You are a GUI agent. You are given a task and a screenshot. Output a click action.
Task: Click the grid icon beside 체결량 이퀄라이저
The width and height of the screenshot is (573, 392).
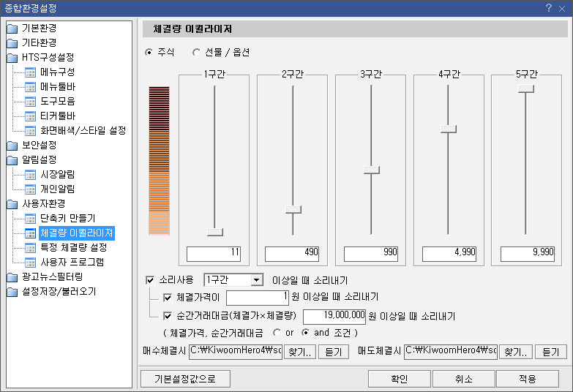(x=30, y=233)
